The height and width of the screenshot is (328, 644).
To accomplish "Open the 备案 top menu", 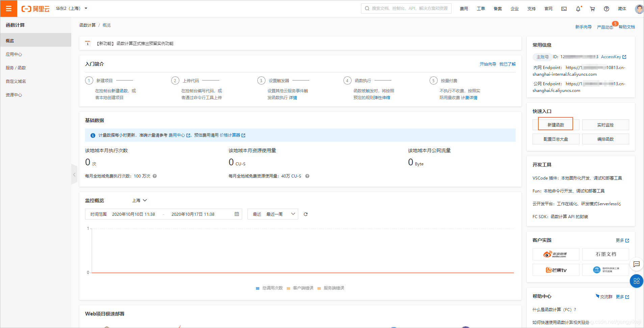I will [x=498, y=9].
